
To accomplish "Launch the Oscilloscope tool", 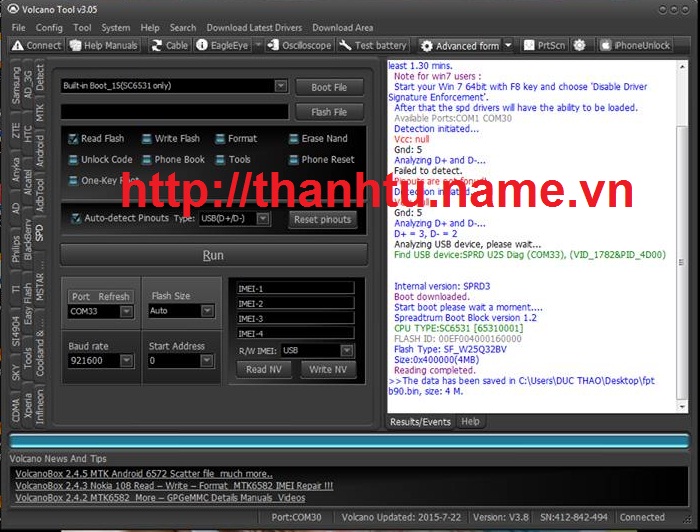I will (x=299, y=45).
